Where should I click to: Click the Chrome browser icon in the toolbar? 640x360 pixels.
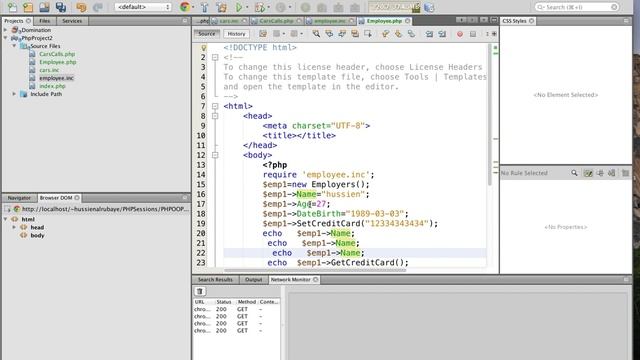coord(184,7)
